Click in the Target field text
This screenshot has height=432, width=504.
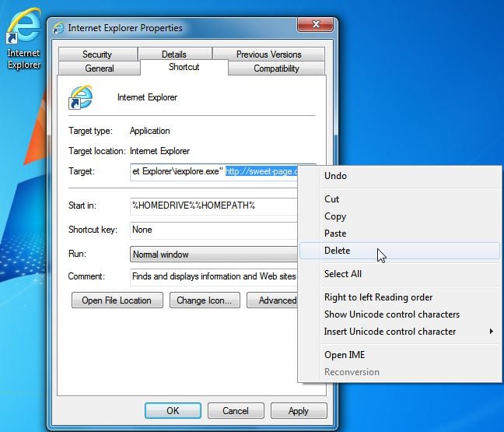coord(214,172)
